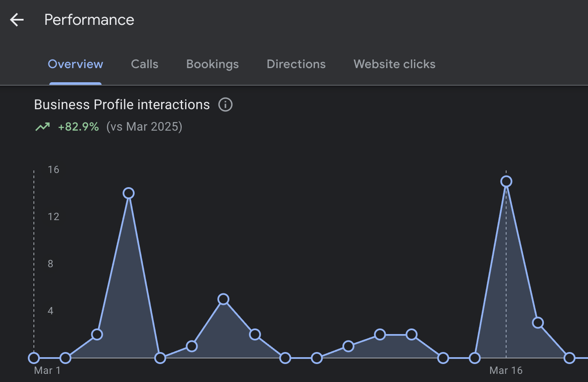
Task: Open the Website clicks tab
Action: 394,64
